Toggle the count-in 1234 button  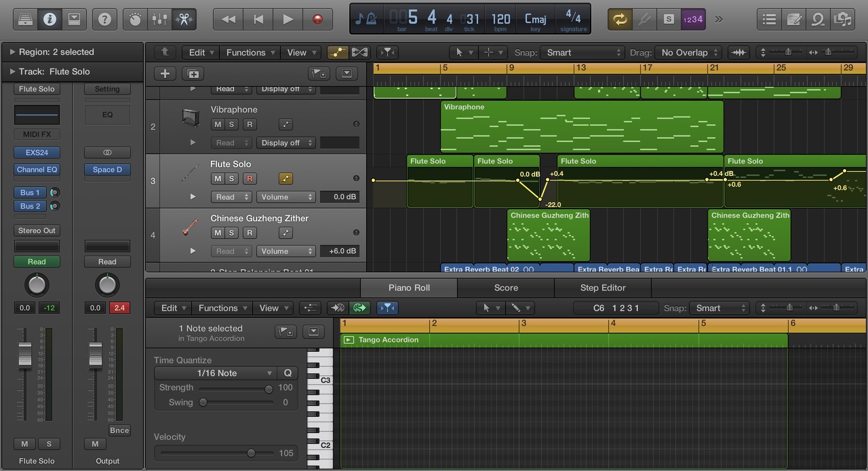pos(693,20)
